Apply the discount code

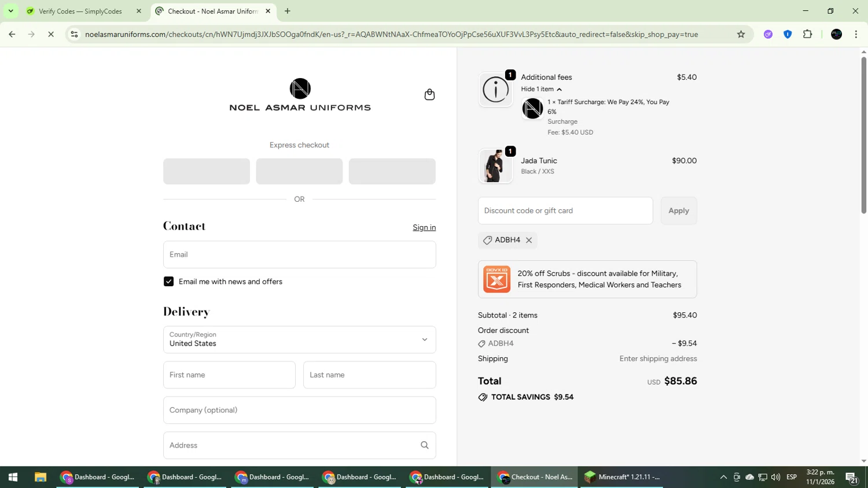tap(679, 210)
